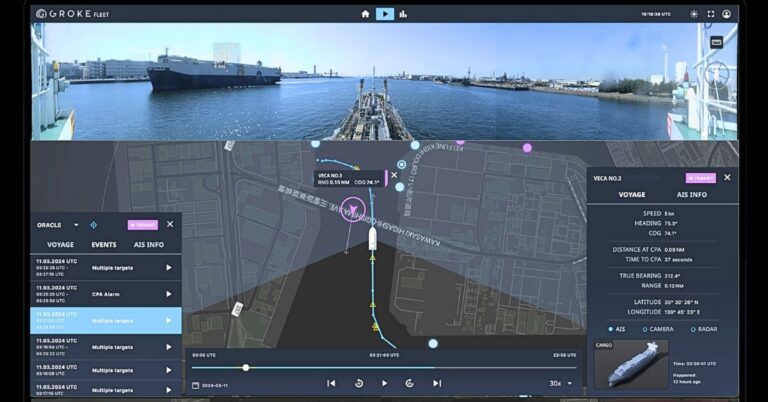Center map on ORACLE with the locate icon

pyautogui.click(x=94, y=225)
